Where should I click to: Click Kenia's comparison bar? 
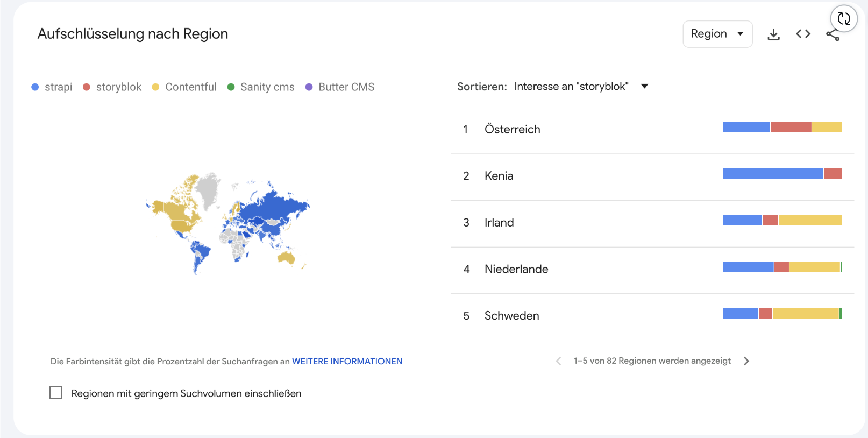tap(782, 173)
